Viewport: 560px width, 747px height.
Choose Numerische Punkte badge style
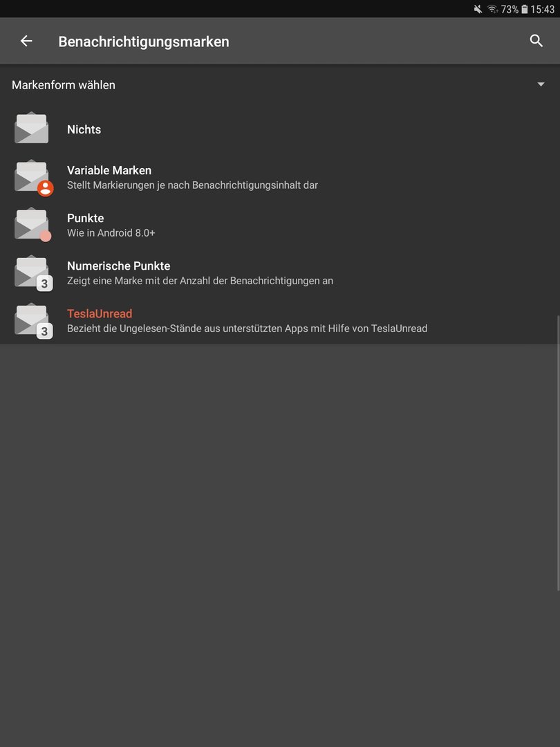click(x=280, y=273)
